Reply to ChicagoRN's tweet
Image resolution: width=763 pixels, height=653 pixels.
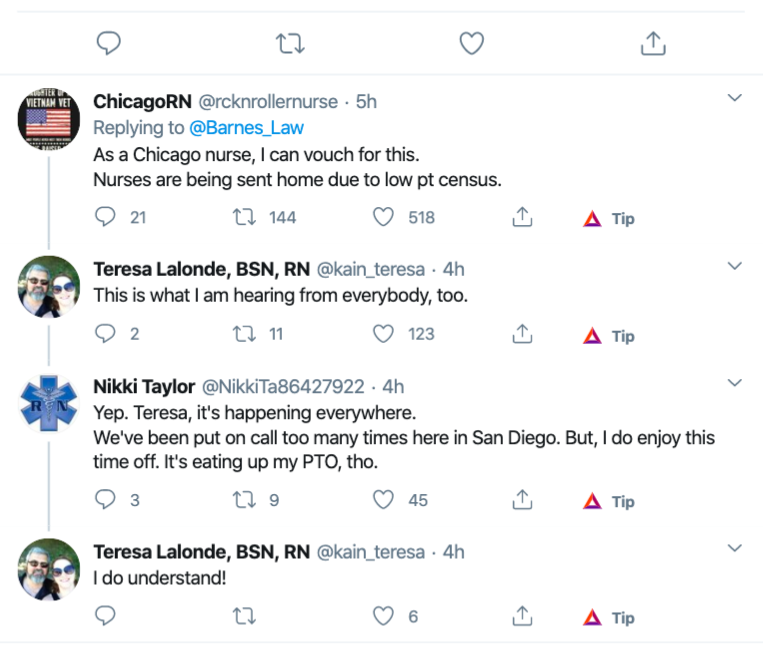pyautogui.click(x=106, y=217)
